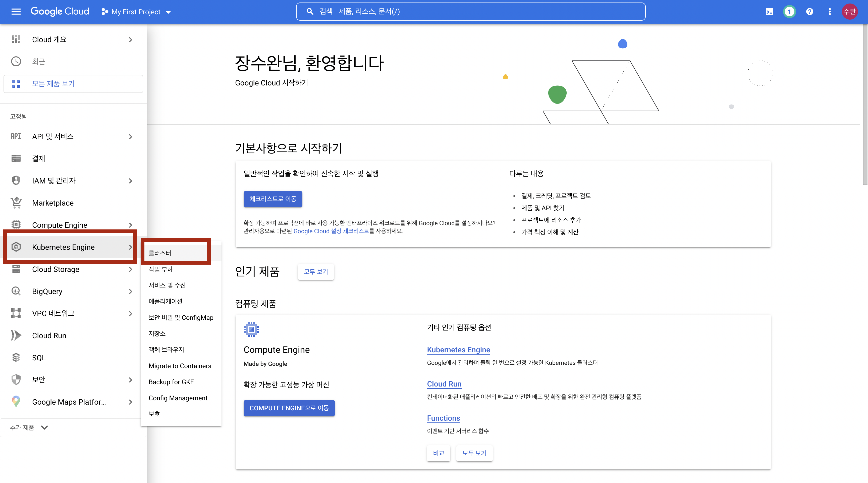Click the BigQuery magnifier icon
The height and width of the screenshot is (483, 868).
click(x=16, y=291)
